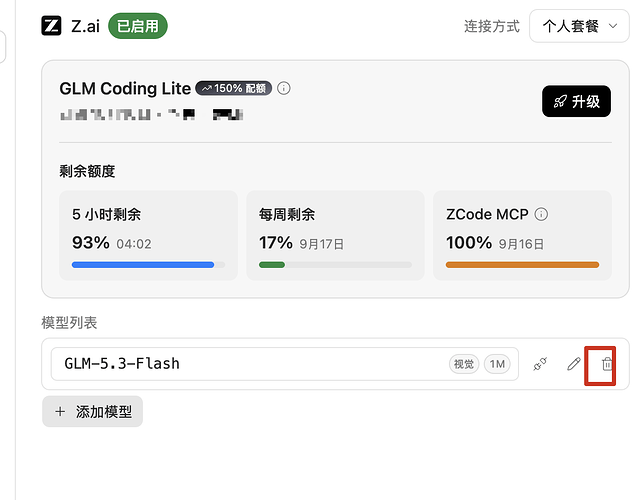This screenshot has height=500, width=632.
Task: Click the plus icon in 添加模型
Action: coord(60,411)
